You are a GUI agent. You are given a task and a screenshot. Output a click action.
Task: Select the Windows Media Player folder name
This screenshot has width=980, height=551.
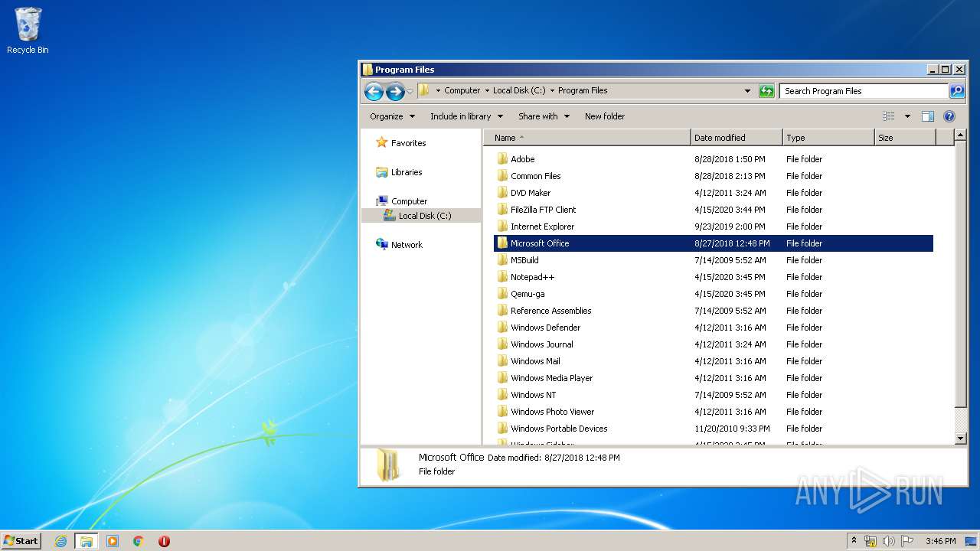click(x=551, y=378)
